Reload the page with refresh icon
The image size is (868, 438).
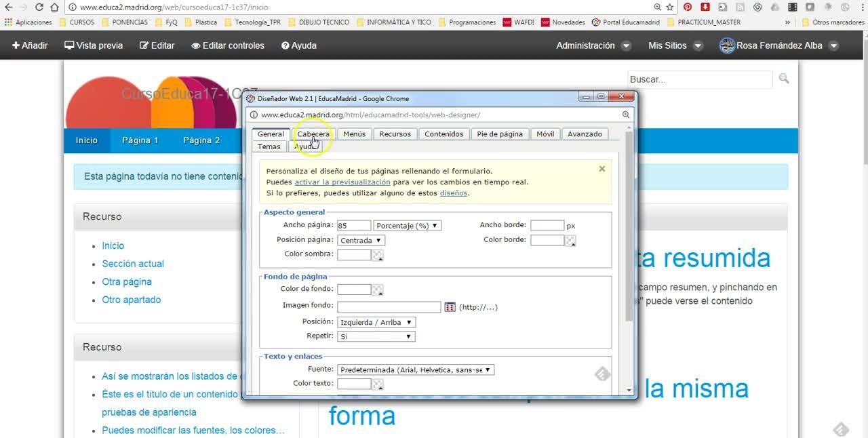pyautogui.click(x=39, y=7)
